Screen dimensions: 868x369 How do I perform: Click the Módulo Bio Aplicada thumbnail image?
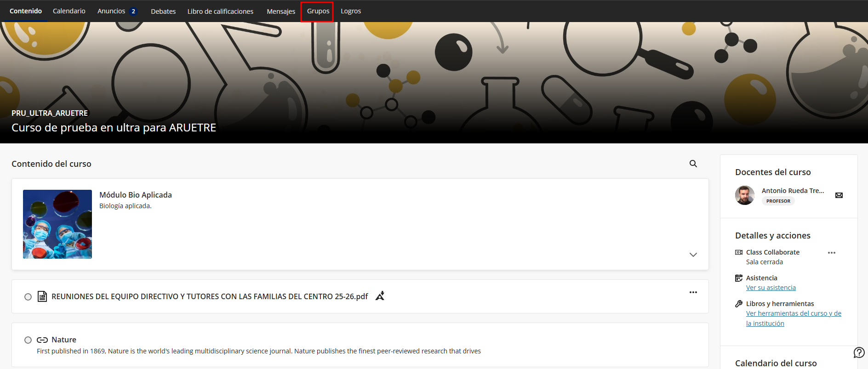57,224
